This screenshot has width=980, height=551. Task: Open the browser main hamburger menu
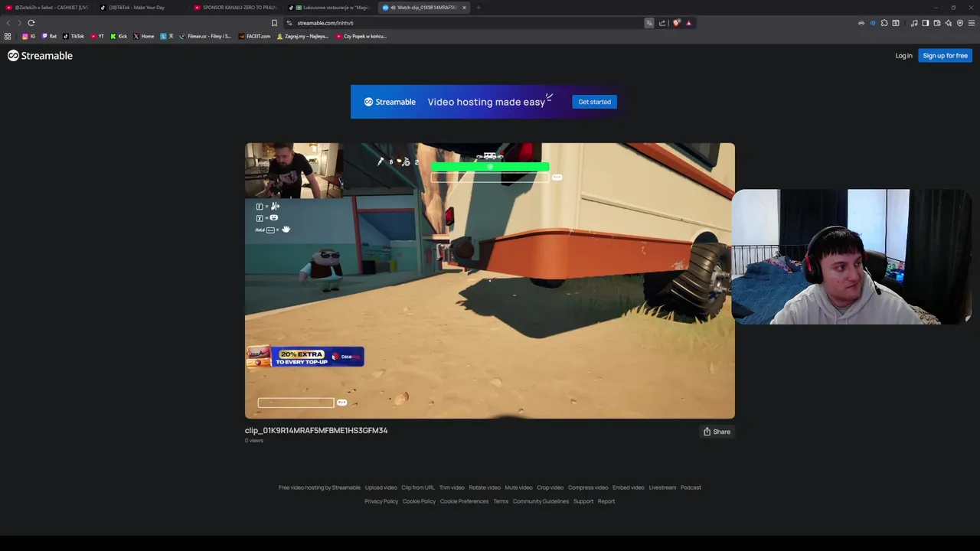click(x=972, y=23)
